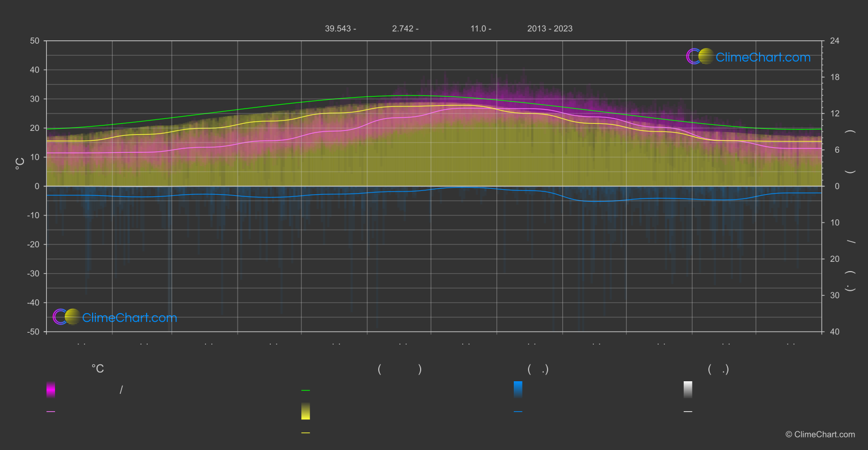The width and height of the screenshot is (868, 450).
Task: Click the 50 tick on temperature axis
Action: 35,41
